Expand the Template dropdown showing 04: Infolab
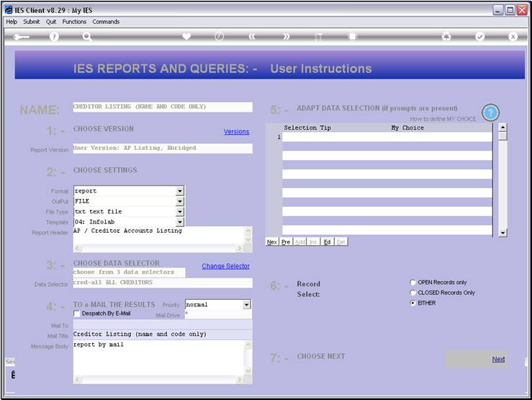This screenshot has width=532, height=400. pyautogui.click(x=180, y=222)
